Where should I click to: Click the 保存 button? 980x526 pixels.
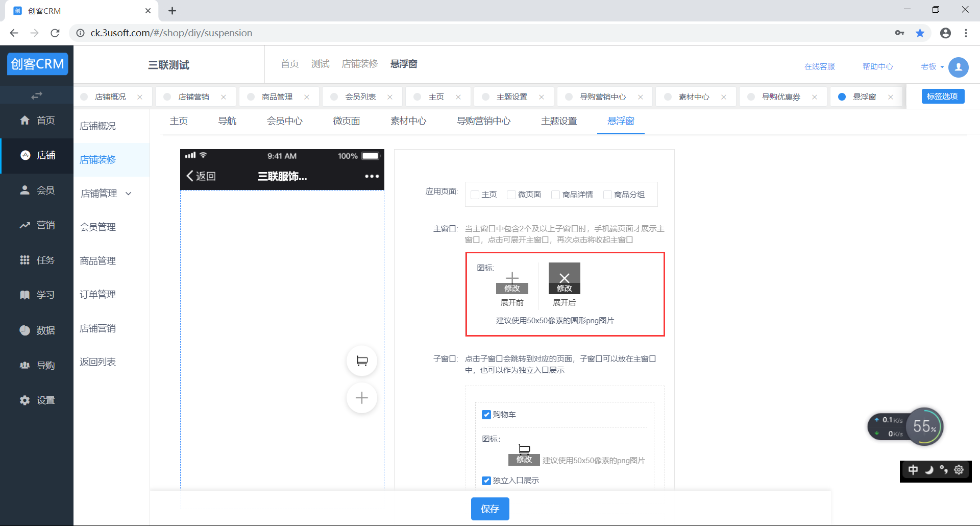pyautogui.click(x=489, y=509)
